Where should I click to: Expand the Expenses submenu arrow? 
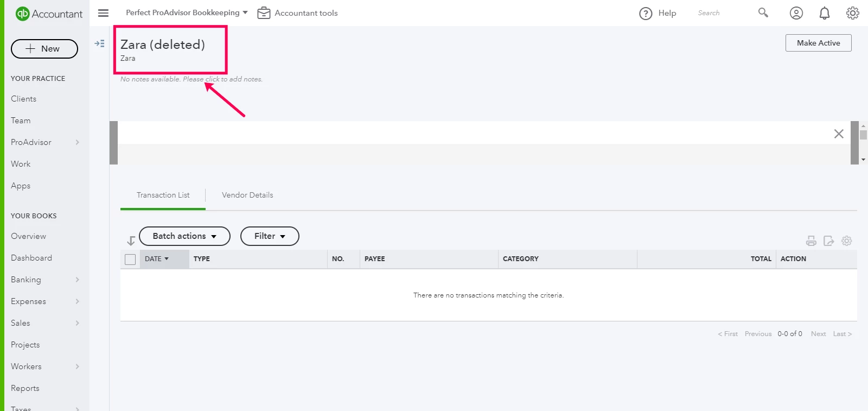click(78, 301)
